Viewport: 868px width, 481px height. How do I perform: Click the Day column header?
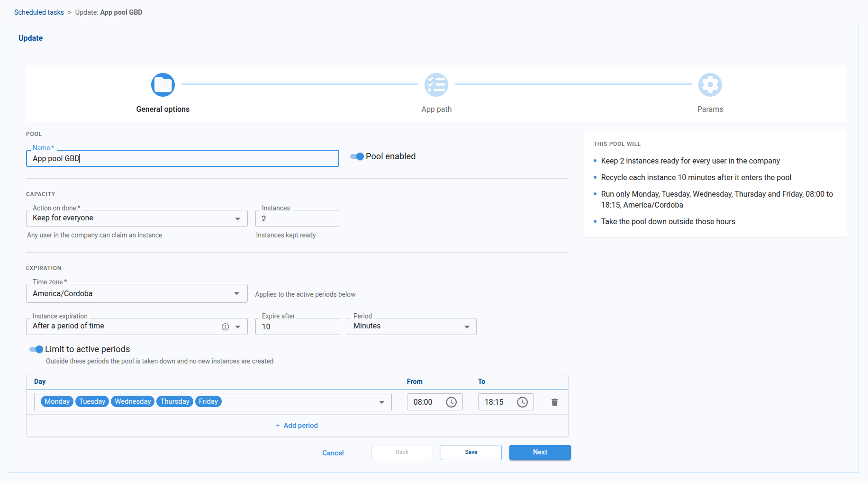[x=40, y=381]
